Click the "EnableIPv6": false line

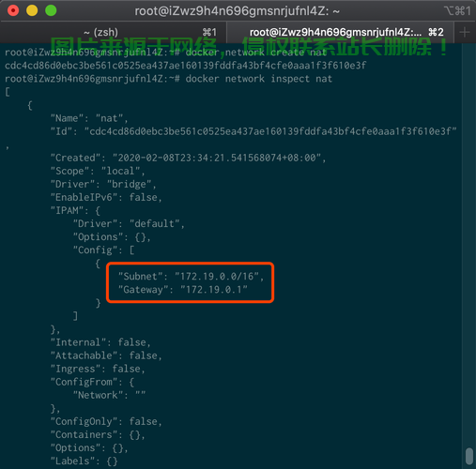(106, 197)
